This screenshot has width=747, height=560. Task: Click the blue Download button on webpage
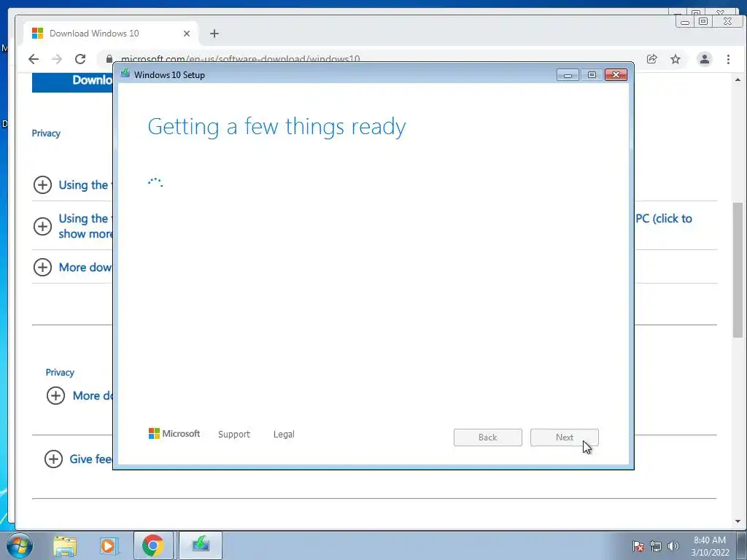click(72, 82)
